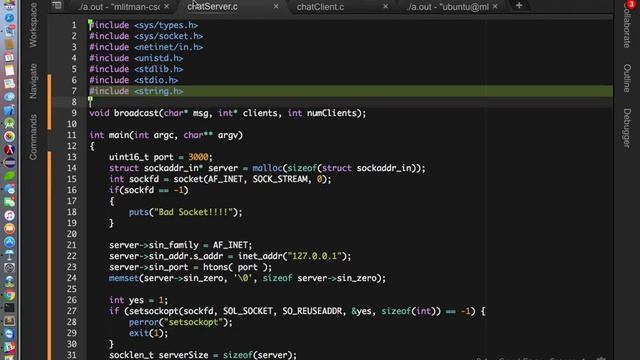Screen dimensions: 640x360
Task: Click the 'server->sin_family = AF_INET;' line
Action: point(180,245)
